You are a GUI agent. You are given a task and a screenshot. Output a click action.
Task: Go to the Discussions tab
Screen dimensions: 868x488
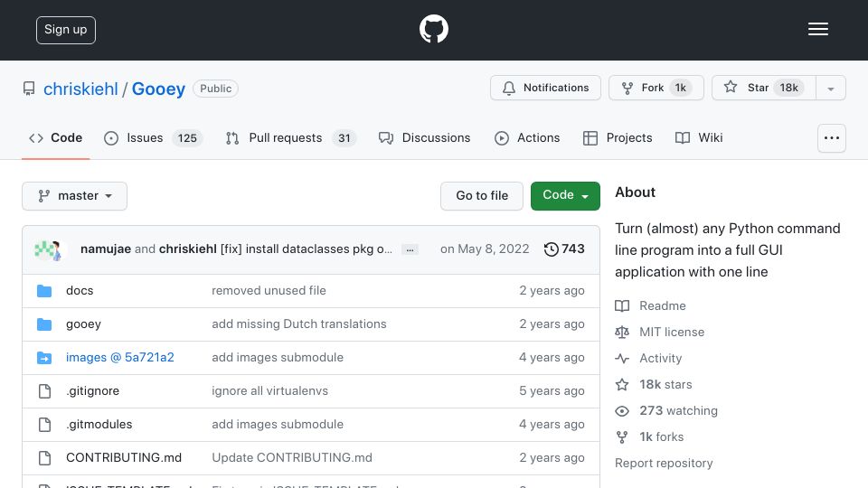pyautogui.click(x=425, y=137)
